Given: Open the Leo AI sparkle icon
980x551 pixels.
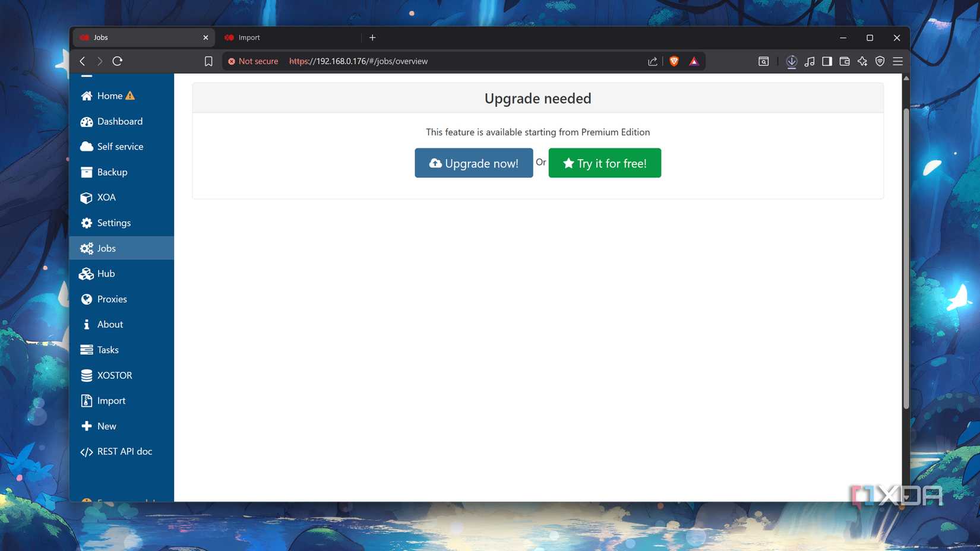Looking at the screenshot, I should coord(862,61).
